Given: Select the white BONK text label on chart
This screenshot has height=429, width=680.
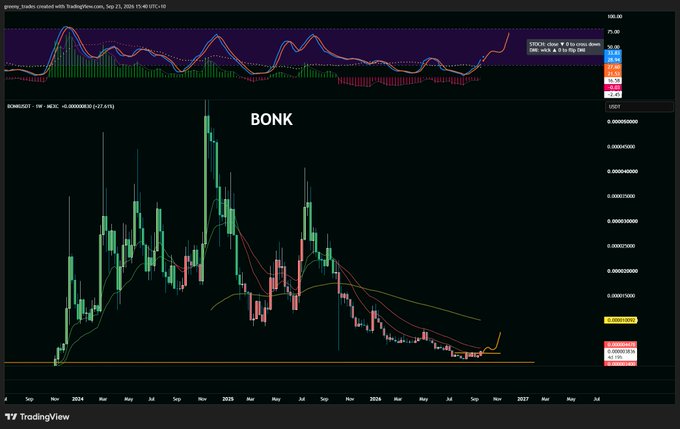Looking at the screenshot, I should [x=271, y=119].
